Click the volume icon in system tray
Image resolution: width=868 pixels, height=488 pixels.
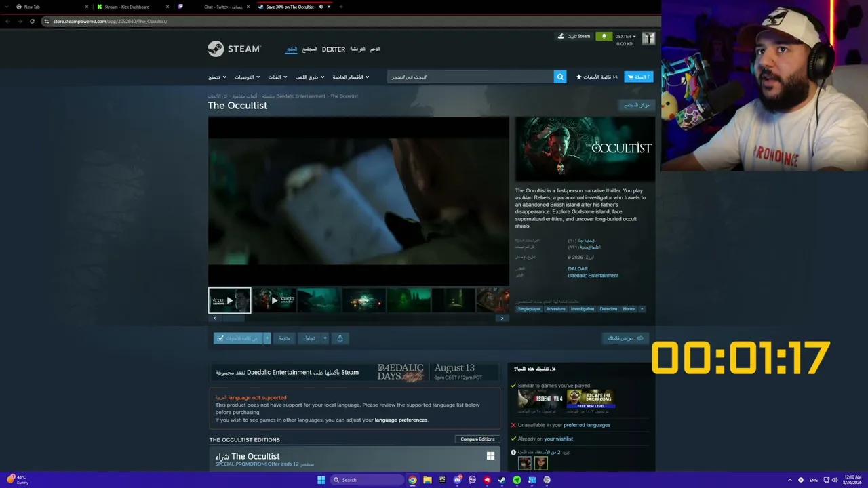pos(834,480)
